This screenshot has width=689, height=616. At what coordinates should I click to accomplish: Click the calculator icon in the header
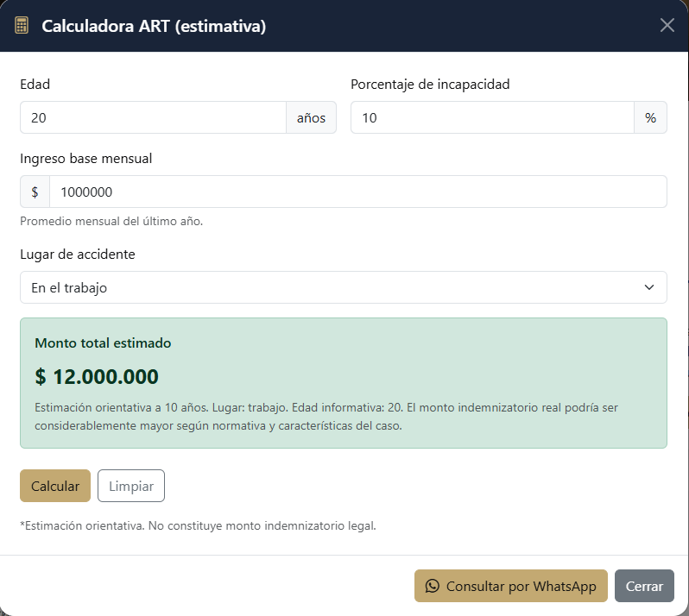[22, 26]
